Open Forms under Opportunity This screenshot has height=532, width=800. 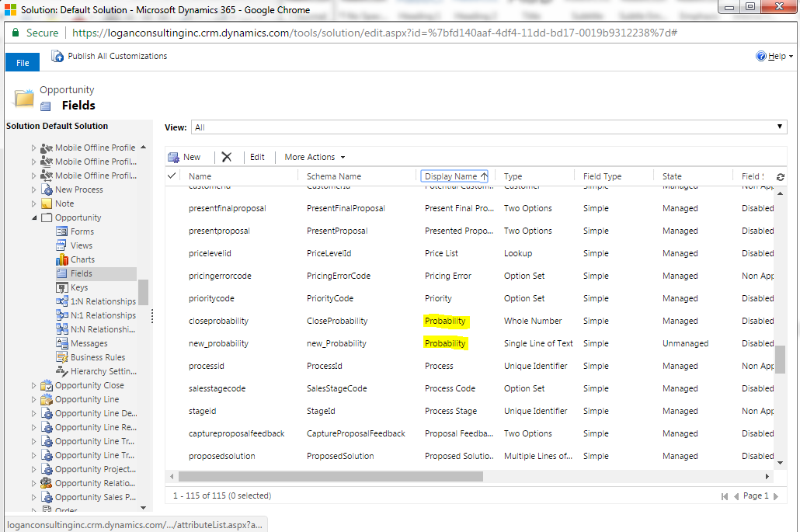(82, 231)
